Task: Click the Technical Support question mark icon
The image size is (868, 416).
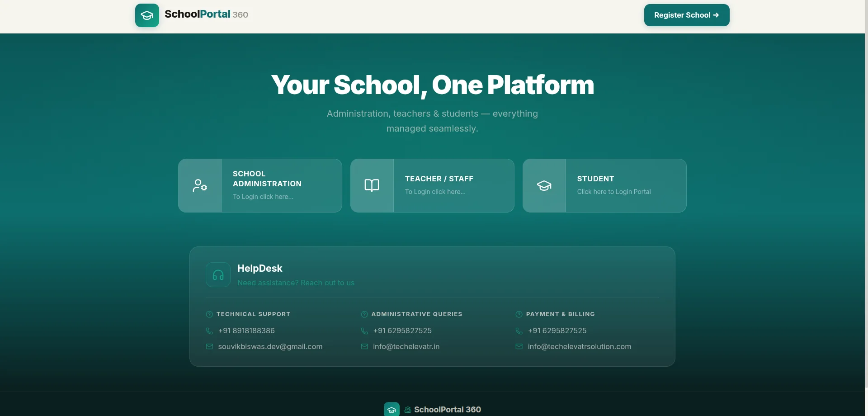Action: (209, 314)
